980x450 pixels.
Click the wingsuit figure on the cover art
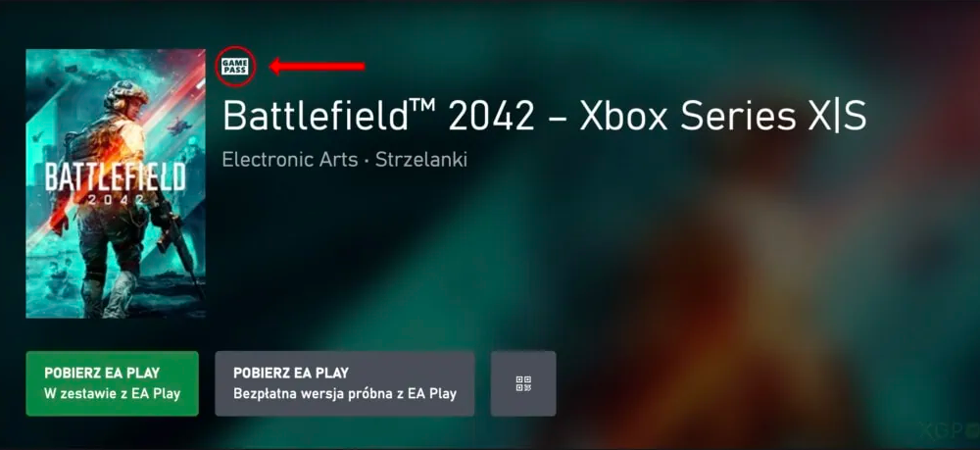(x=179, y=125)
